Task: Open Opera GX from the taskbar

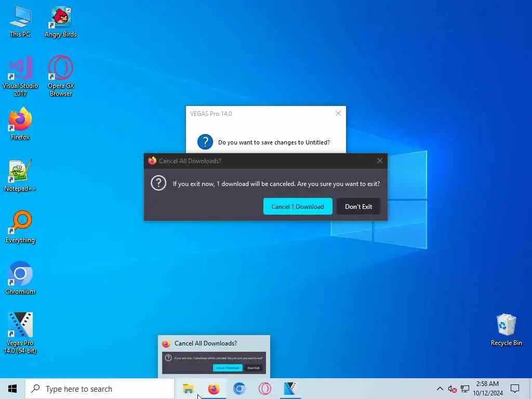Action: click(264, 389)
